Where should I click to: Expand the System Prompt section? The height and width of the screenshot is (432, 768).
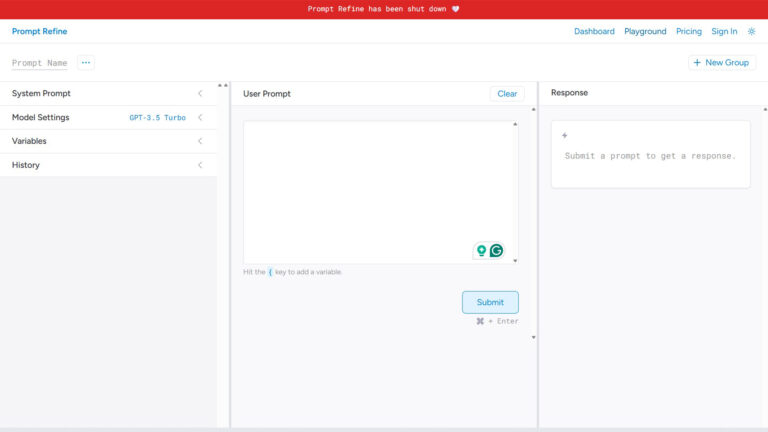click(108, 94)
